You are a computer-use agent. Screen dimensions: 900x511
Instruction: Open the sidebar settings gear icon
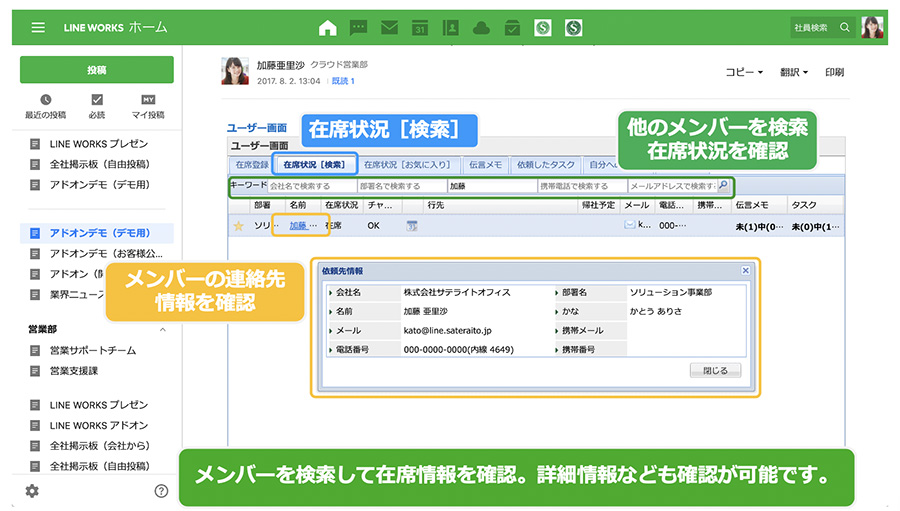pyautogui.click(x=32, y=491)
